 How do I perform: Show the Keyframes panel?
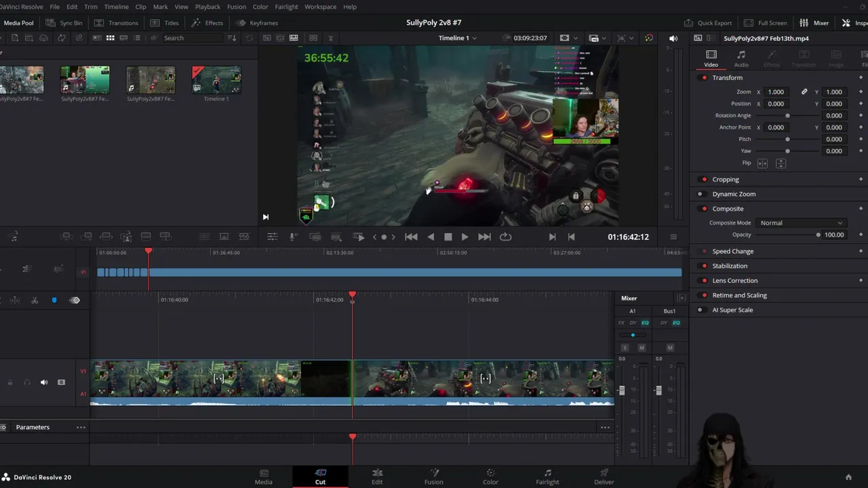[257, 23]
